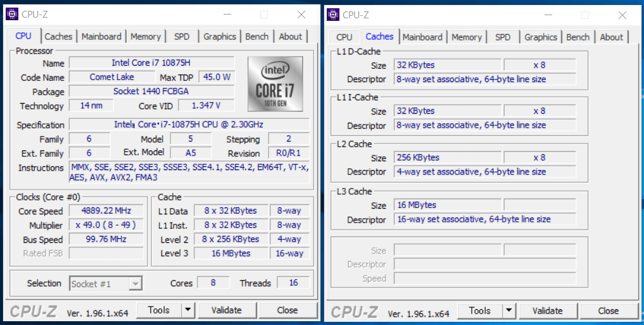Click Validate in the right window
Image resolution: width=644 pixels, height=325 pixels.
[548, 311]
